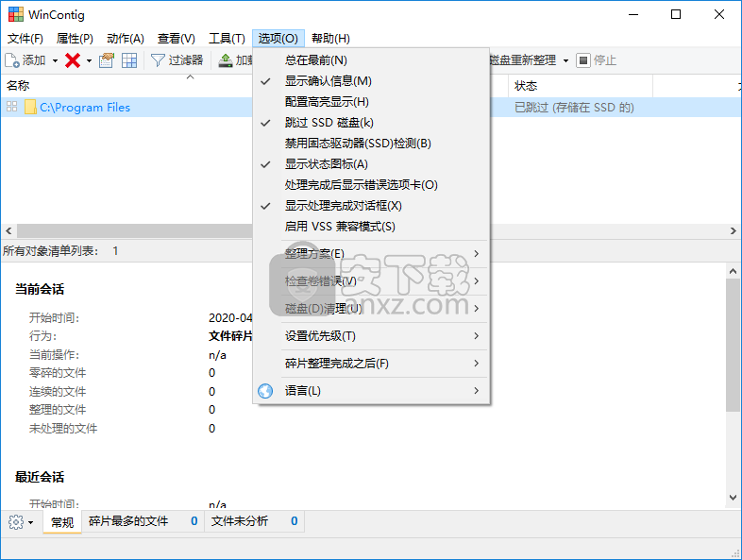Expand 磁盘(D)清理(U) submenu
Image resolution: width=742 pixels, height=560 pixels.
[372, 309]
